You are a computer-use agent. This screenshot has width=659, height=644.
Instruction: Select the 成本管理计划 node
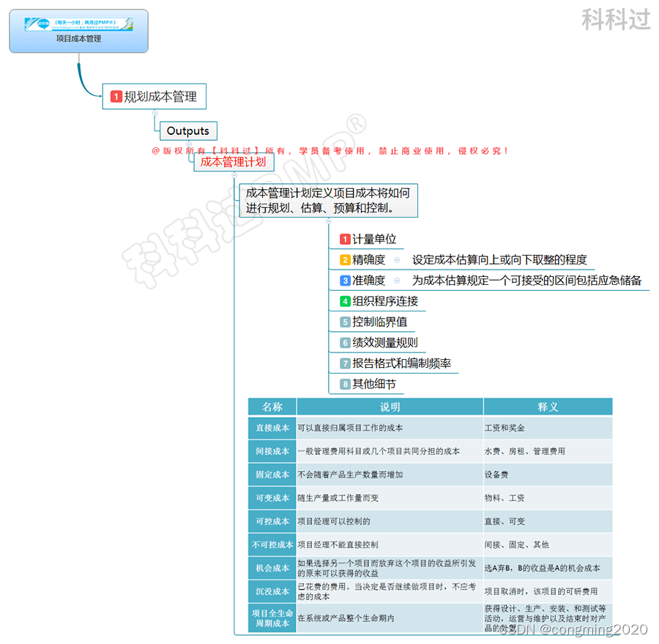pyautogui.click(x=233, y=162)
